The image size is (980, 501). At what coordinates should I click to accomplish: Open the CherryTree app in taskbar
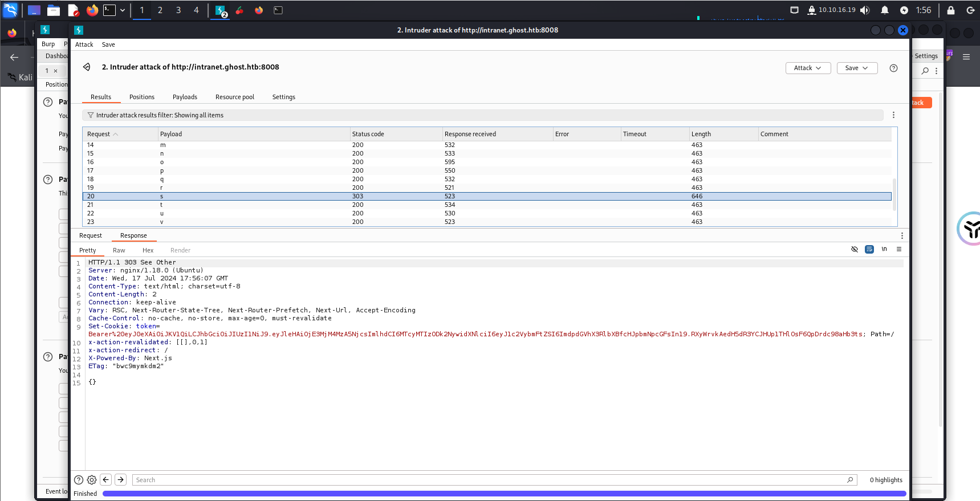239,10
